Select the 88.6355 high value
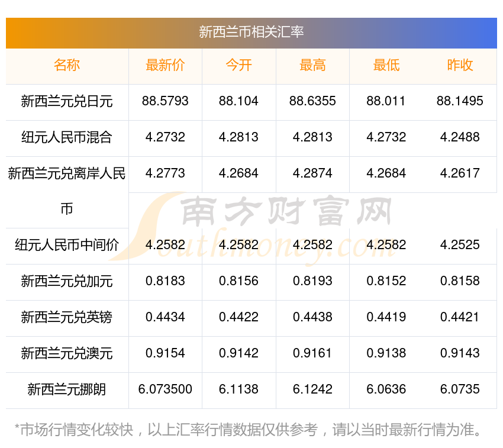Screen dimensions: 503x448 (x=312, y=101)
